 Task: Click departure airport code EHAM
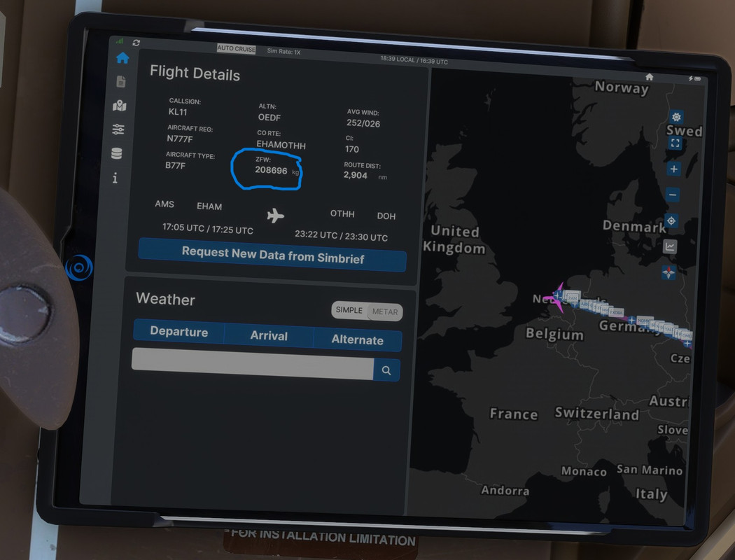[209, 206]
